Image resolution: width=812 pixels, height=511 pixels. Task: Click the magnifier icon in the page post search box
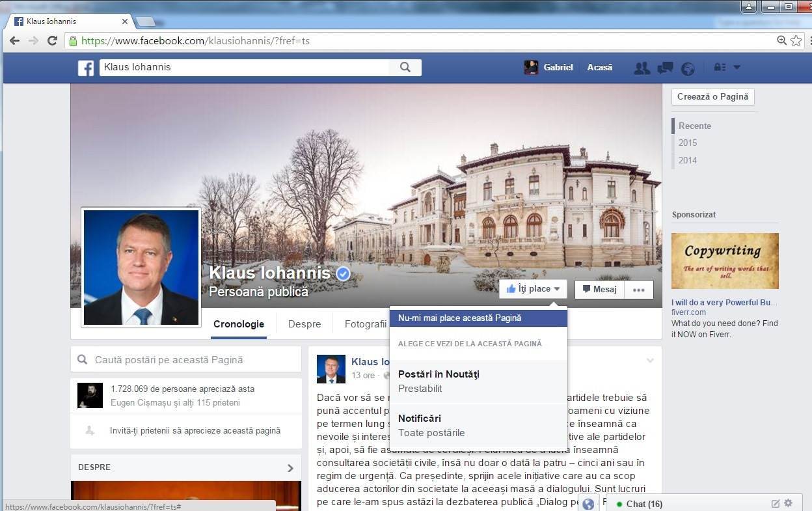(83, 360)
